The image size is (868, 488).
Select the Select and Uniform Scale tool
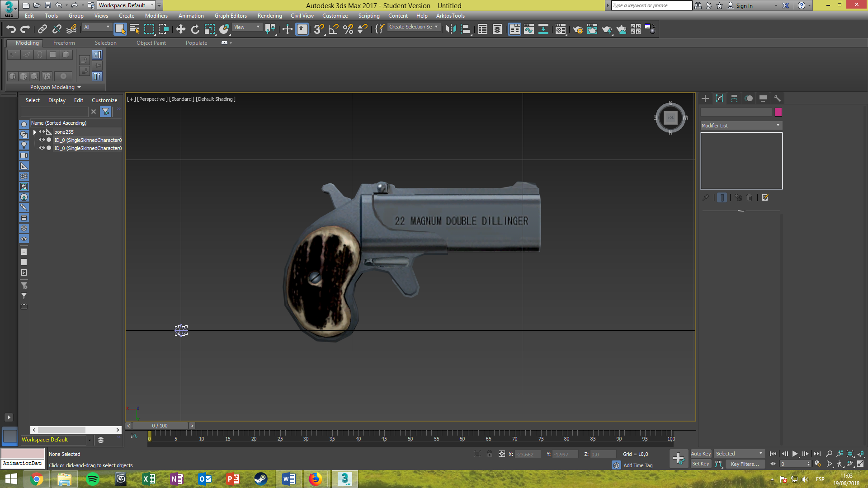(x=209, y=29)
